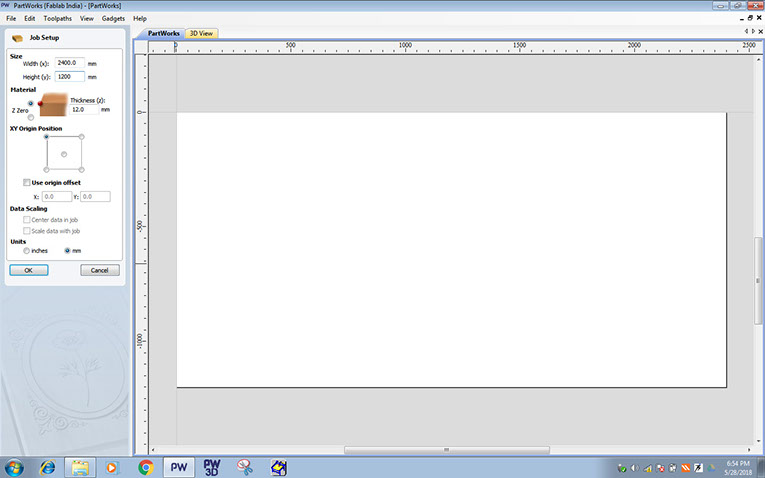Click the vertical scrollbar down arrow
Viewport: 765px width, 478px height.
[x=758, y=441]
